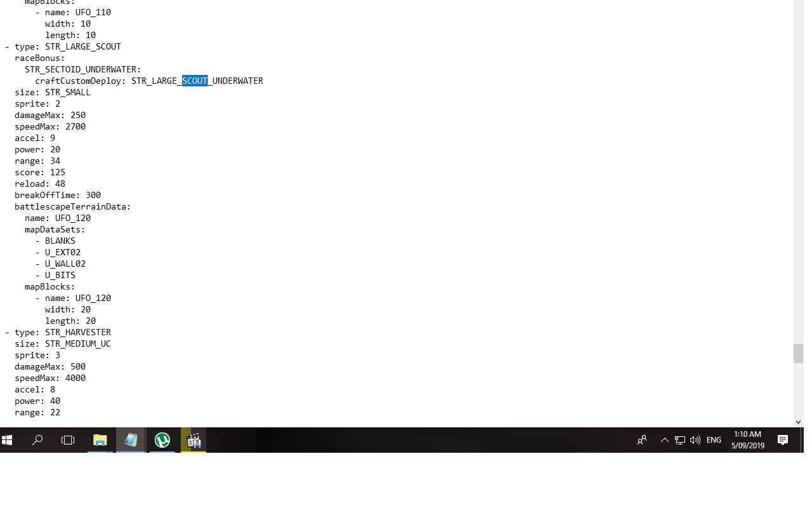This screenshot has height=508, width=812.
Task: Click the 'power: 20' line
Action: click(x=37, y=149)
